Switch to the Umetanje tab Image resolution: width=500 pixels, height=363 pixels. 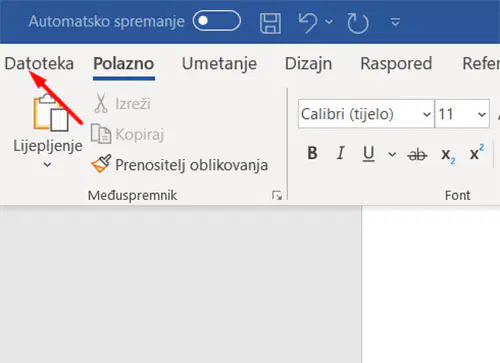click(219, 64)
